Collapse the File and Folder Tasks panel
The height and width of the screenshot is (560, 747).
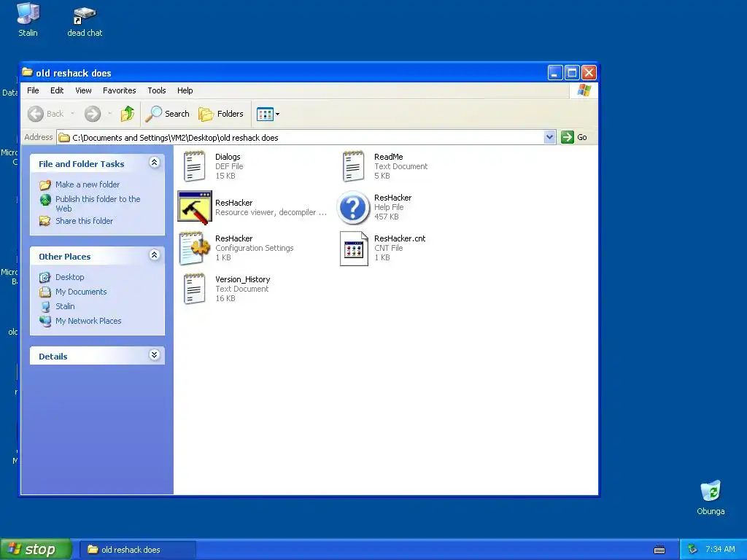[x=155, y=163]
